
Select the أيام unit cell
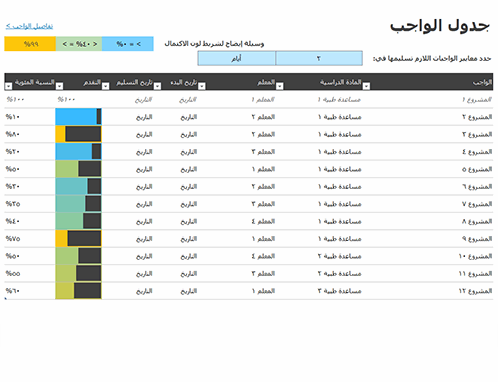click(237, 58)
